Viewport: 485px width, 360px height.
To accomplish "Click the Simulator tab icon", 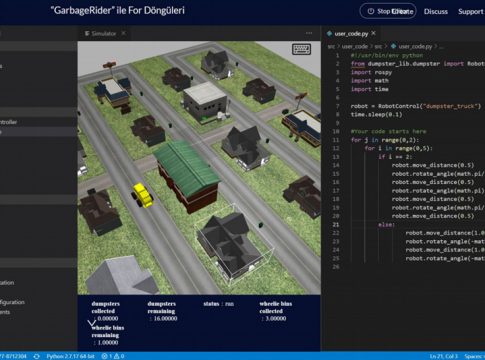I will (x=87, y=33).
